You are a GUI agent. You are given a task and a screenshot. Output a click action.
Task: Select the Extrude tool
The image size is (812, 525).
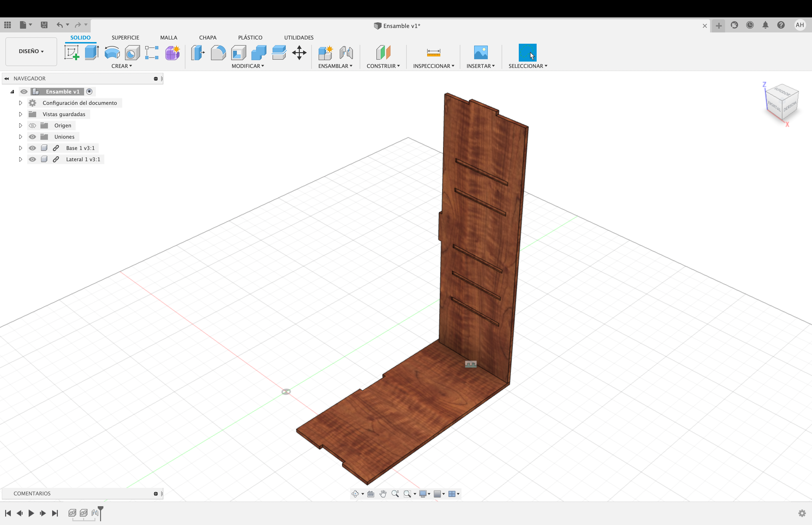coord(92,53)
